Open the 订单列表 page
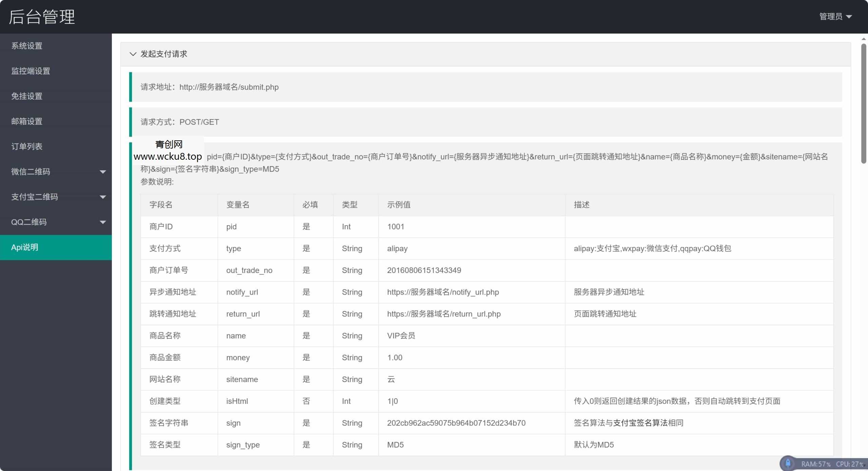The image size is (868, 471). click(x=27, y=146)
